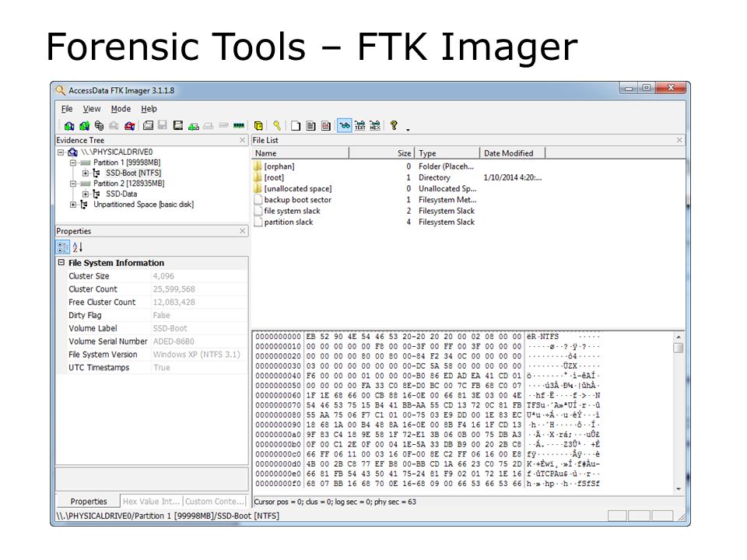
Task: Click Add All Attached Devices icon
Action: click(x=84, y=126)
